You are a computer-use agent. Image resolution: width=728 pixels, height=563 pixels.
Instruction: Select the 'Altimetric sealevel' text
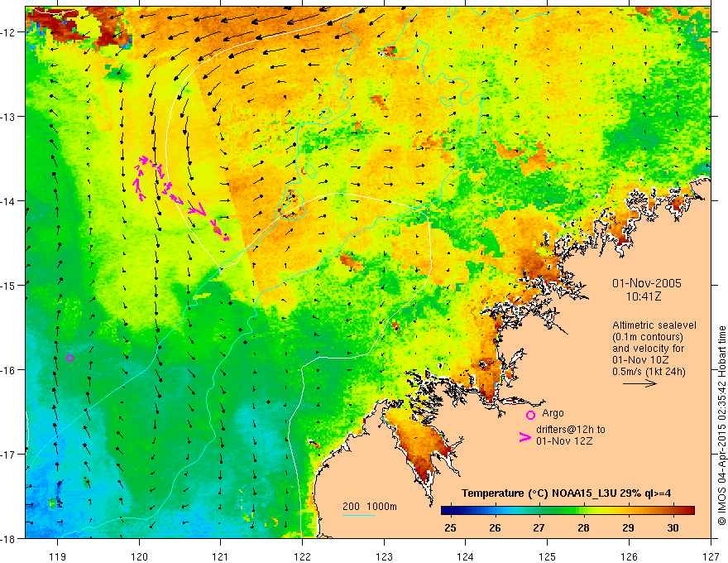pyautogui.click(x=654, y=325)
